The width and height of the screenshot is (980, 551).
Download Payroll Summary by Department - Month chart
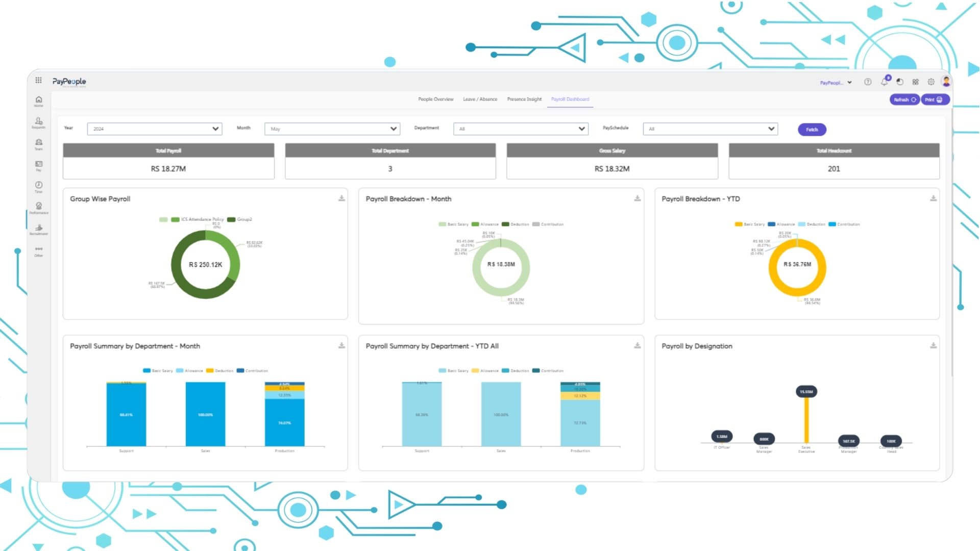[x=341, y=346]
